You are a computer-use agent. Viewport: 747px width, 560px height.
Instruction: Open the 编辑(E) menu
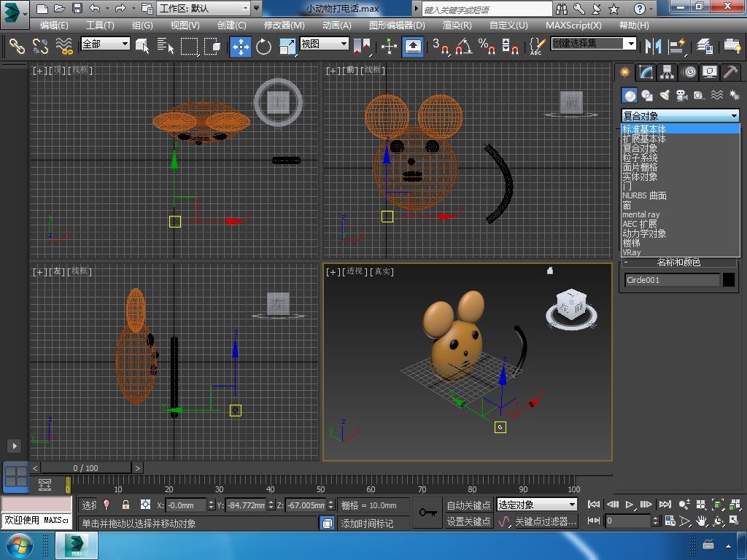click(x=54, y=26)
